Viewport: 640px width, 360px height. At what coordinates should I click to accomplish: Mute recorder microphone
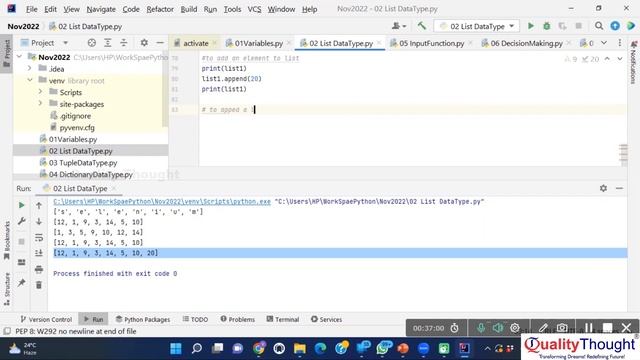481,328
